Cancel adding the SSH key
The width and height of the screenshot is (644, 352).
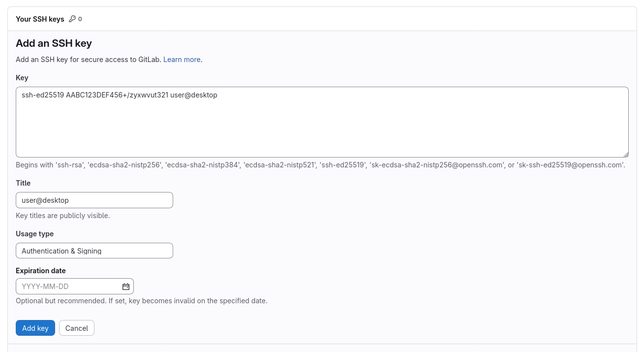[x=76, y=328]
